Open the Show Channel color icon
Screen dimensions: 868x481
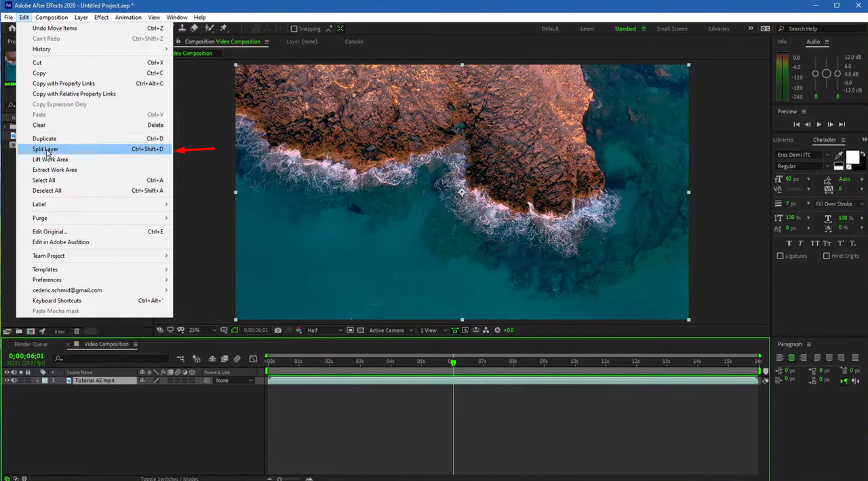(299, 330)
